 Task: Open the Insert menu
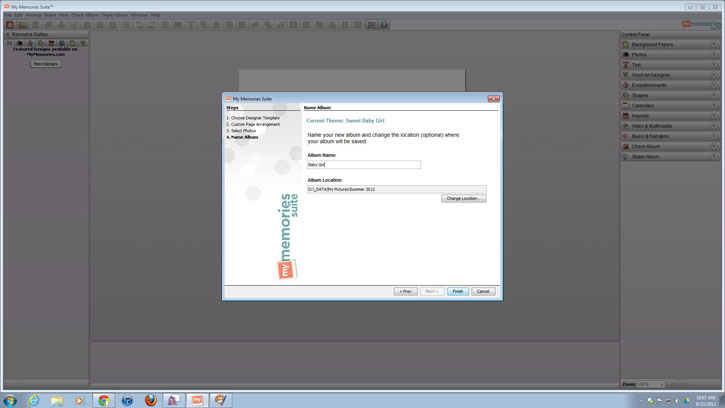pyautogui.click(x=50, y=15)
